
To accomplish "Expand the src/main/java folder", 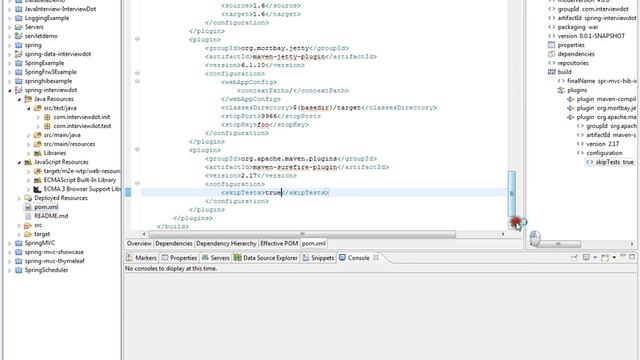I will pos(29,135).
